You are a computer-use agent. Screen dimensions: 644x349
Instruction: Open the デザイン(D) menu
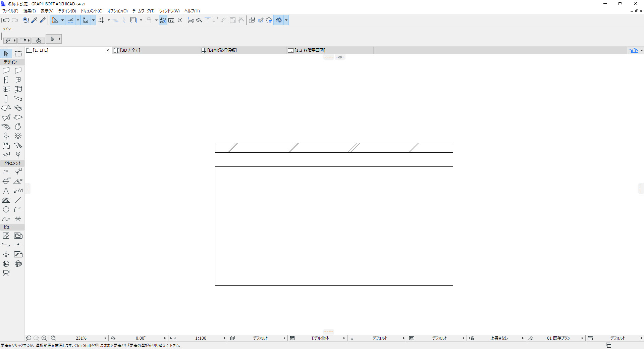pyautogui.click(x=67, y=11)
